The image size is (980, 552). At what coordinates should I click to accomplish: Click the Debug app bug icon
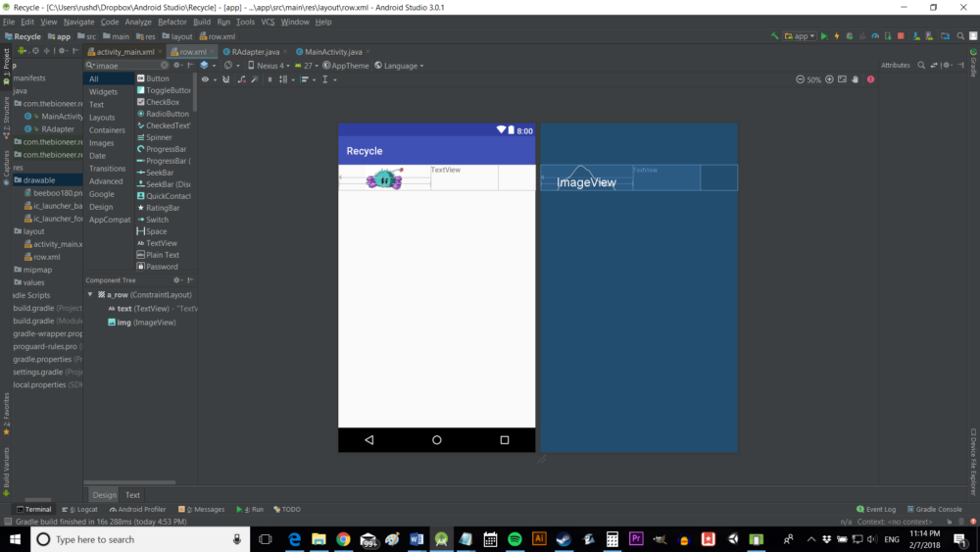point(849,36)
